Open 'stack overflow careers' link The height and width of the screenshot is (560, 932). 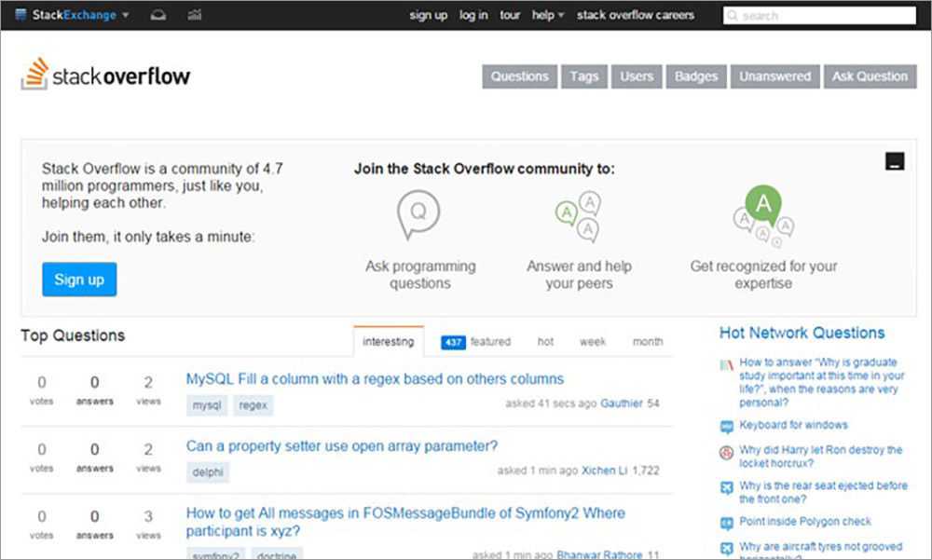[636, 16]
